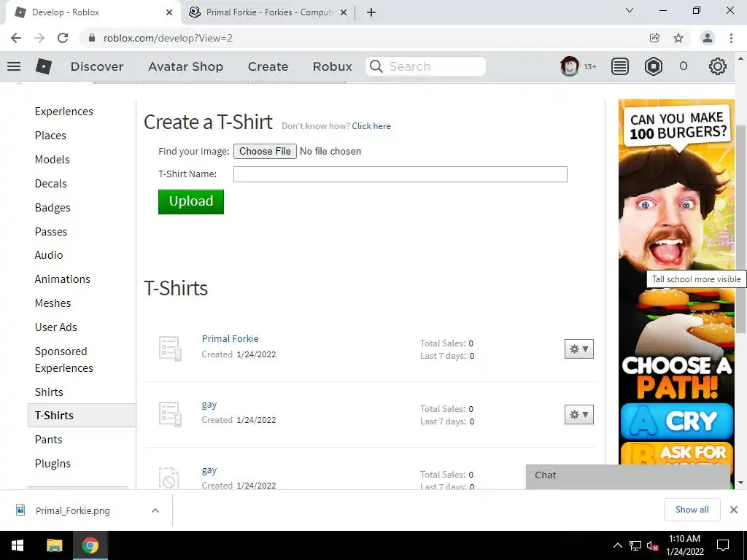Open Chrome's three-dot menu
This screenshot has height=560, width=747.
[731, 38]
